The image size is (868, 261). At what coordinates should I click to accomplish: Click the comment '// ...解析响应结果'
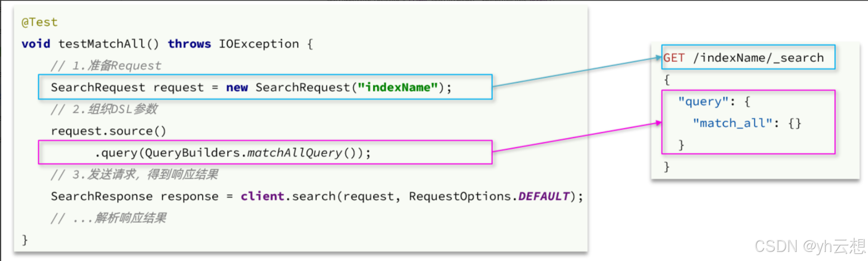coord(108,218)
